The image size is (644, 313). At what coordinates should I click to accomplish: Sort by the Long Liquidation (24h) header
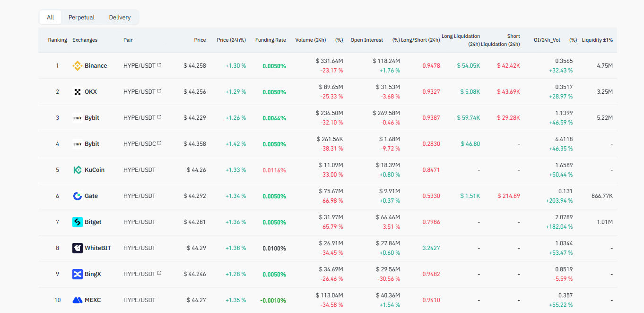pos(461,40)
